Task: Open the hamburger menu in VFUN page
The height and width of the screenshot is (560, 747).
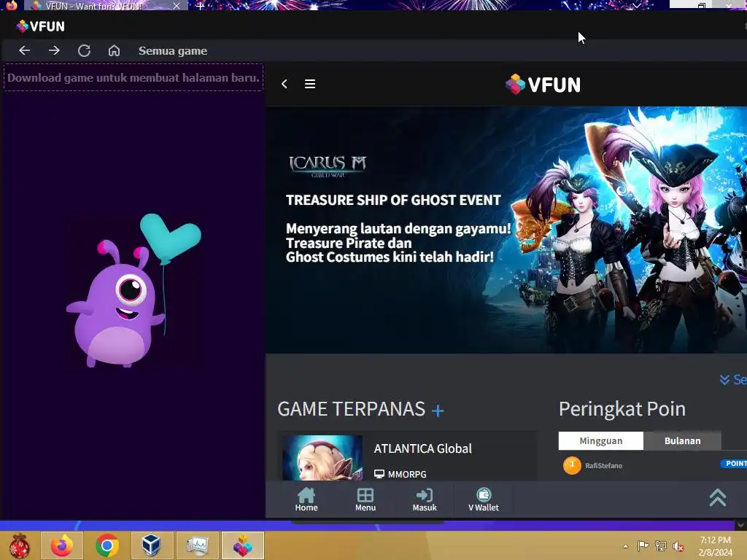Action: (310, 85)
